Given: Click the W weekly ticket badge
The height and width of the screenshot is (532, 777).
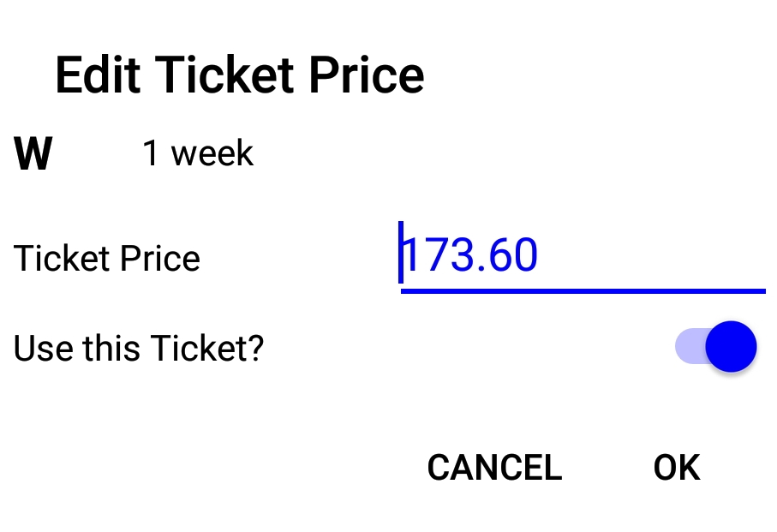Looking at the screenshot, I should coord(32,152).
